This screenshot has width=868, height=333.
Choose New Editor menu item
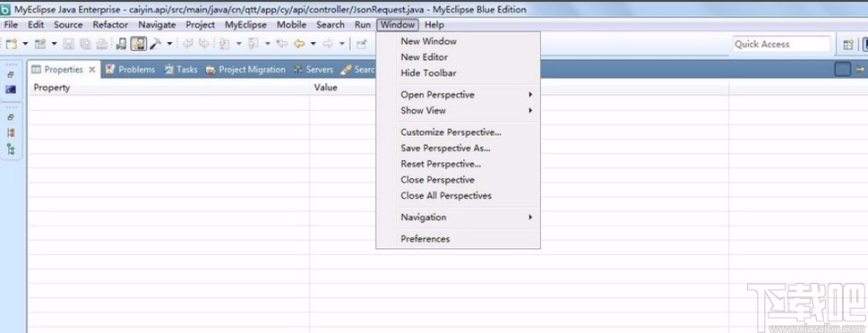[458, 57]
